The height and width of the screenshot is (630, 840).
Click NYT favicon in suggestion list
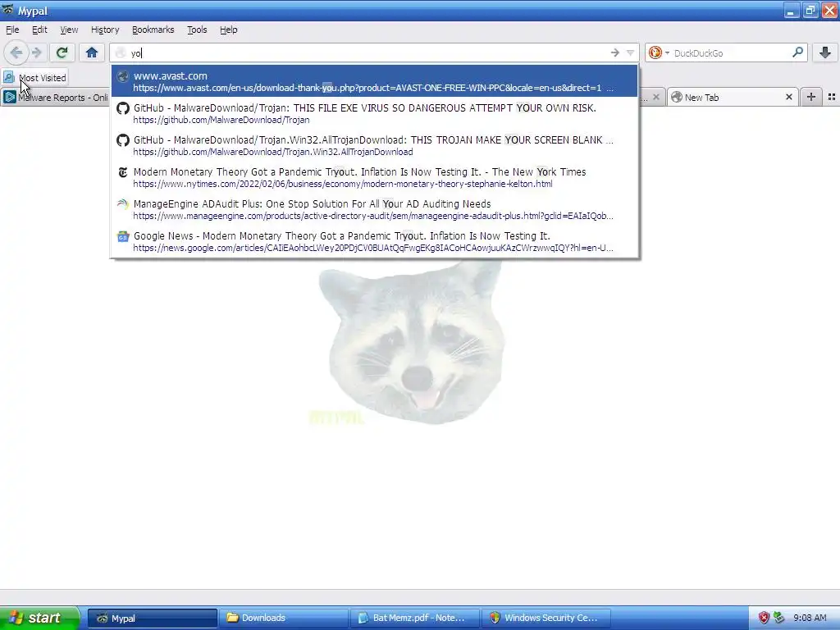click(x=123, y=172)
